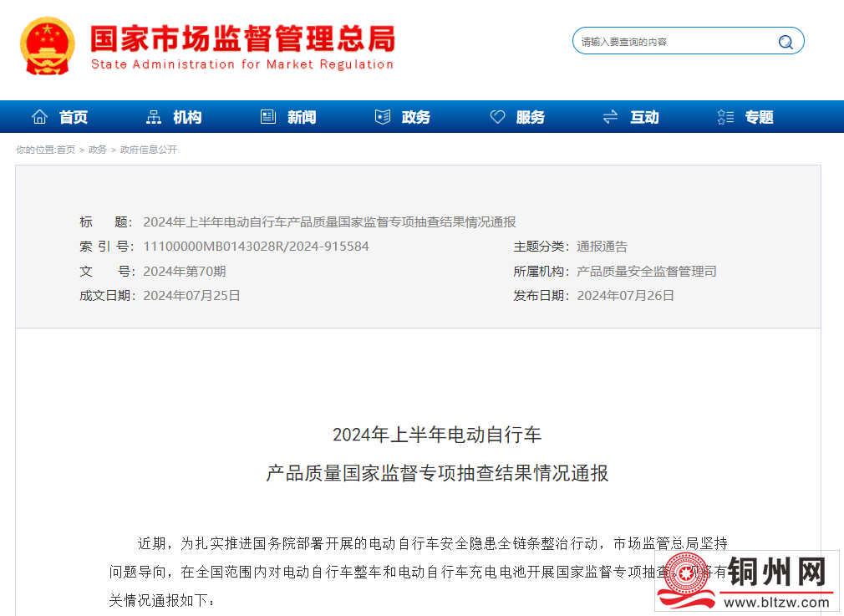Click the organization icon beside 机构
The height and width of the screenshot is (616, 844).
tap(154, 117)
